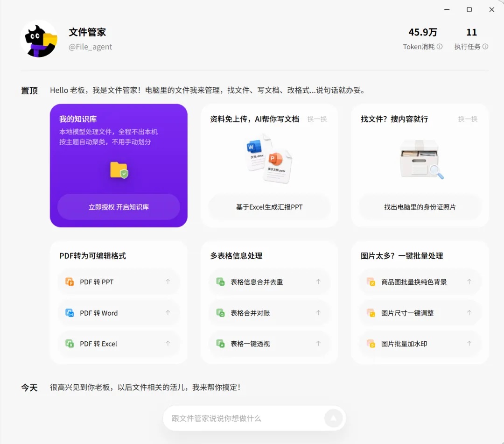Click the 文件管家 name heading

pos(87,32)
